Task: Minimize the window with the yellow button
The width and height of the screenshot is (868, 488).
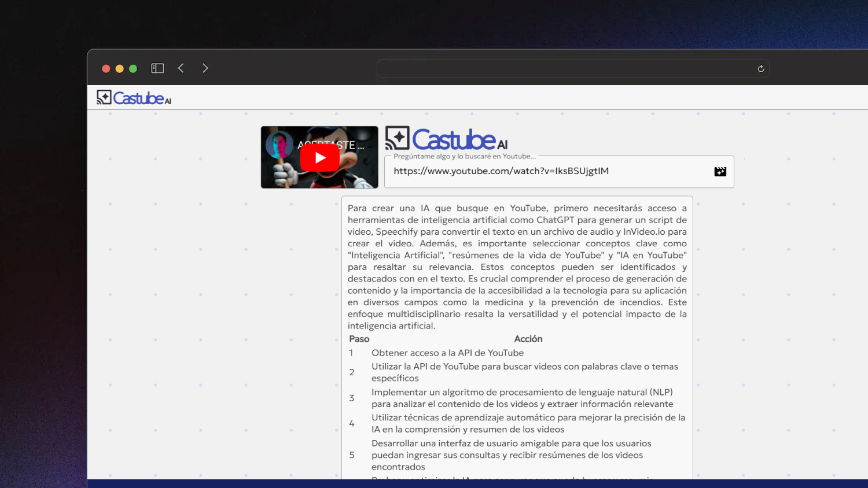Action: (x=119, y=69)
